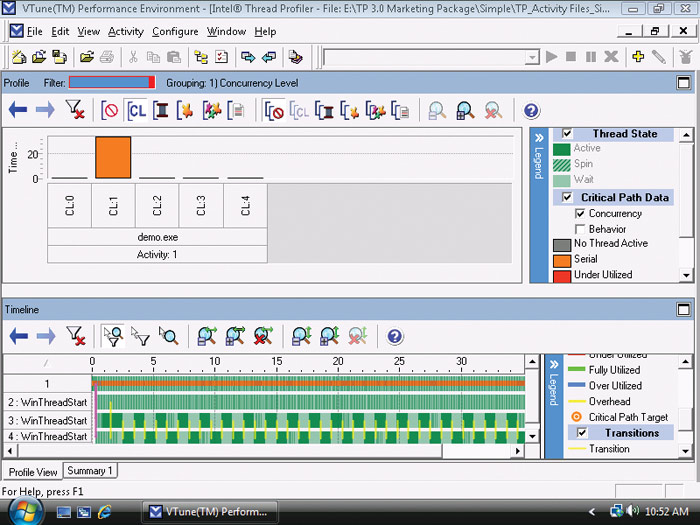The image size is (700, 525).
Task: Click the red Under Utilized color swatch
Action: pyautogui.click(x=562, y=276)
